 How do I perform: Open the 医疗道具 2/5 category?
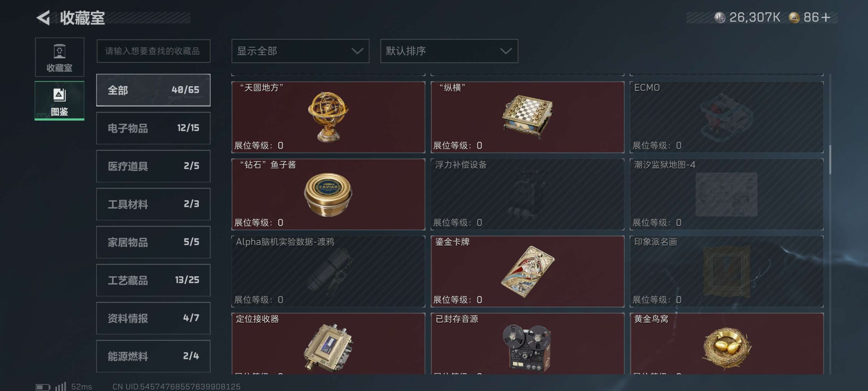pos(153,166)
